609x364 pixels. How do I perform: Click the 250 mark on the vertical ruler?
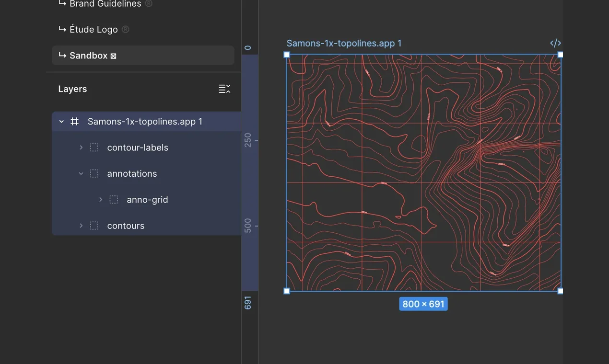[x=248, y=140]
